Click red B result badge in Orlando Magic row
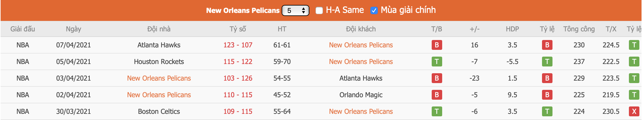Screen dimensions: 644x120 pos(437,95)
